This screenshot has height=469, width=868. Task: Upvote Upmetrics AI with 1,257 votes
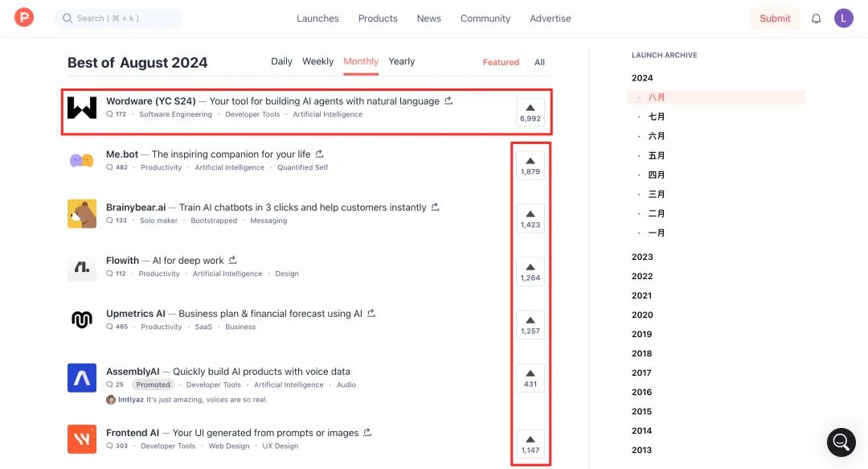tap(530, 326)
